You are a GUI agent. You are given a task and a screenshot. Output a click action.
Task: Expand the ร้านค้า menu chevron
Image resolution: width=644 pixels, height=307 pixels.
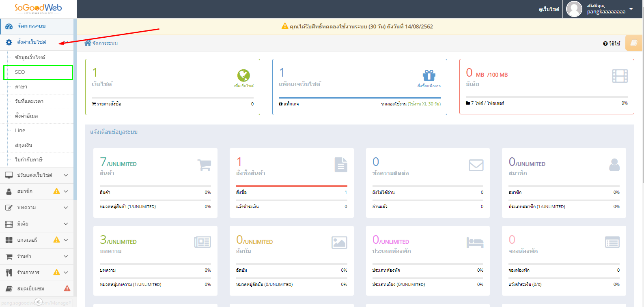click(66, 256)
